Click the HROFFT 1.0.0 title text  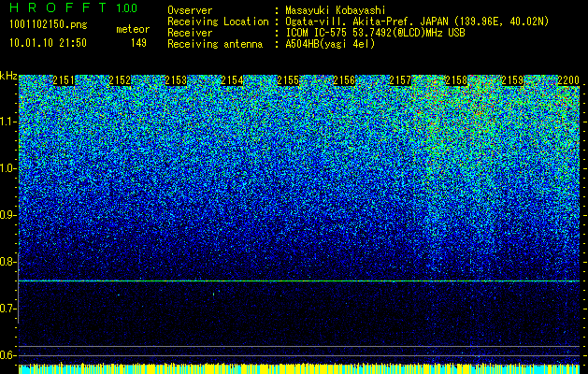pos(74,7)
